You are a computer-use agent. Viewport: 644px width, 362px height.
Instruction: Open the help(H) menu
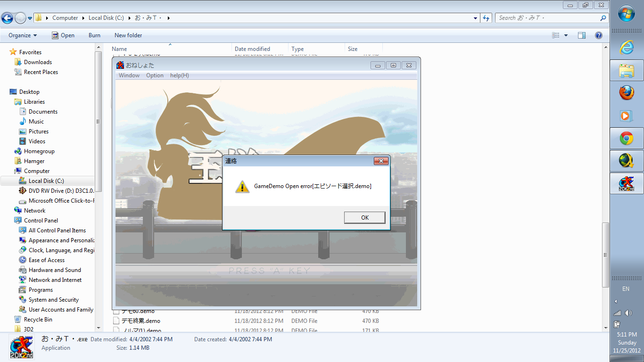click(180, 75)
